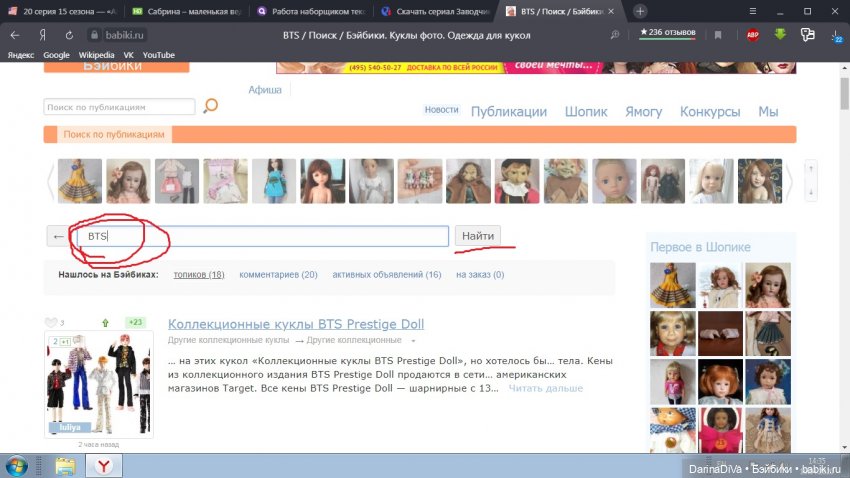The height and width of the screenshot is (478, 850).
Task: Click the AdBlock ABP extension icon
Action: 752,34
